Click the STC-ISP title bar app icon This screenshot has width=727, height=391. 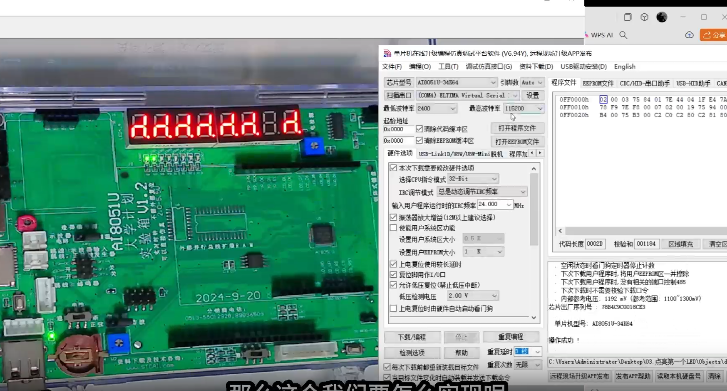click(x=387, y=53)
